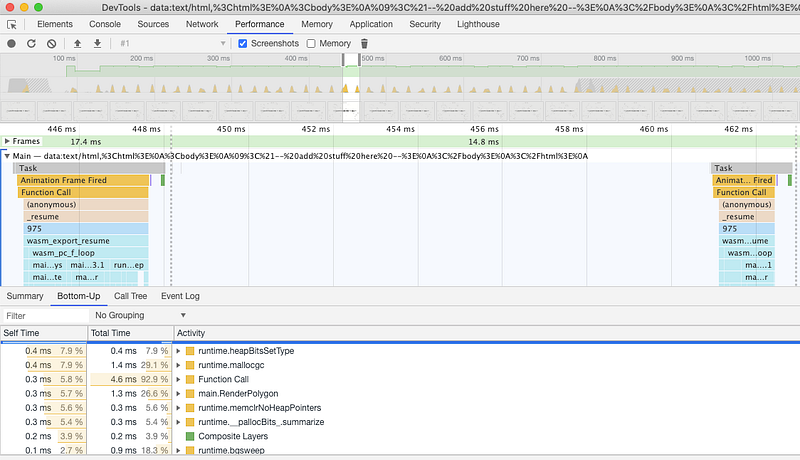The width and height of the screenshot is (800, 460).
Task: Select the Performance tab
Action: (260, 24)
